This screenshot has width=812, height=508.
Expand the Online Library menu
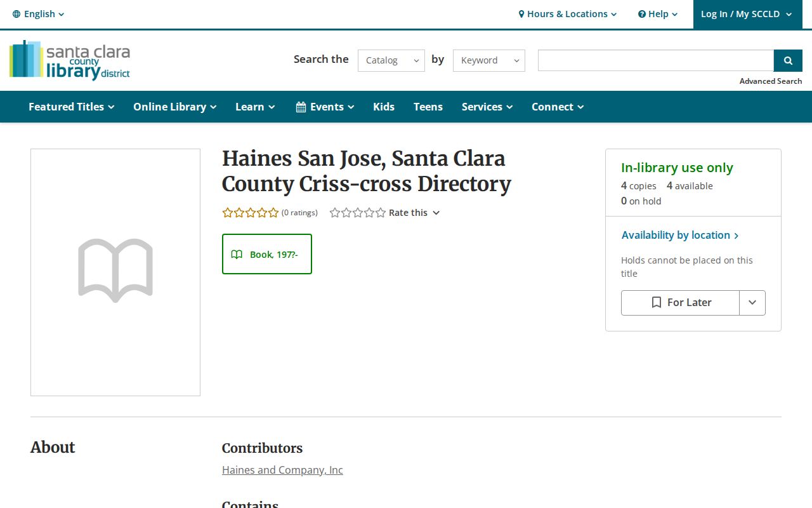tap(175, 107)
